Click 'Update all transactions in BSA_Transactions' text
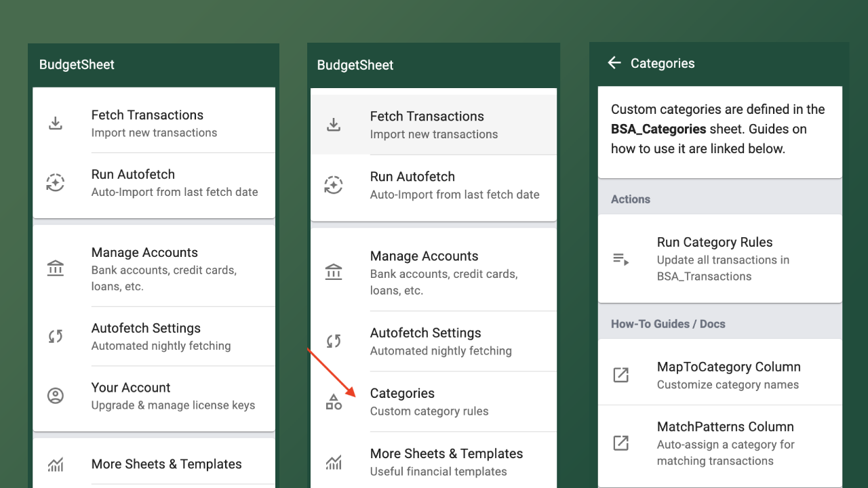This screenshot has width=868, height=488. [x=723, y=268]
